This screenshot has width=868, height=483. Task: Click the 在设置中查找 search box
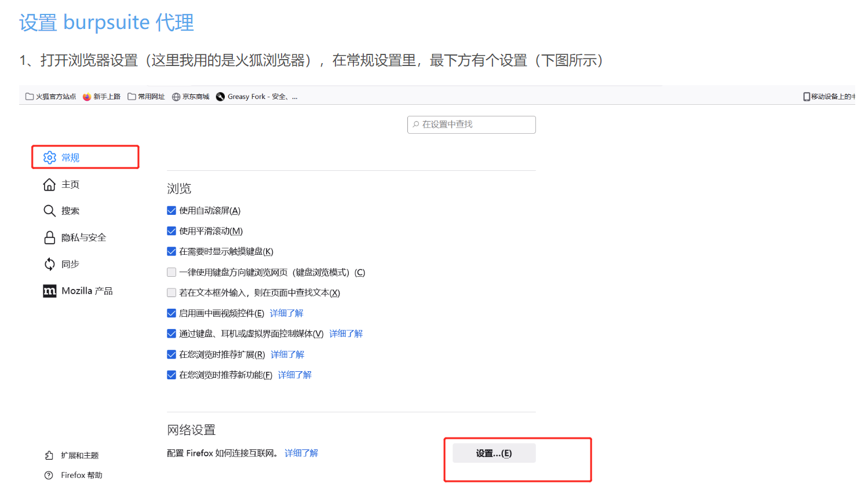click(471, 125)
